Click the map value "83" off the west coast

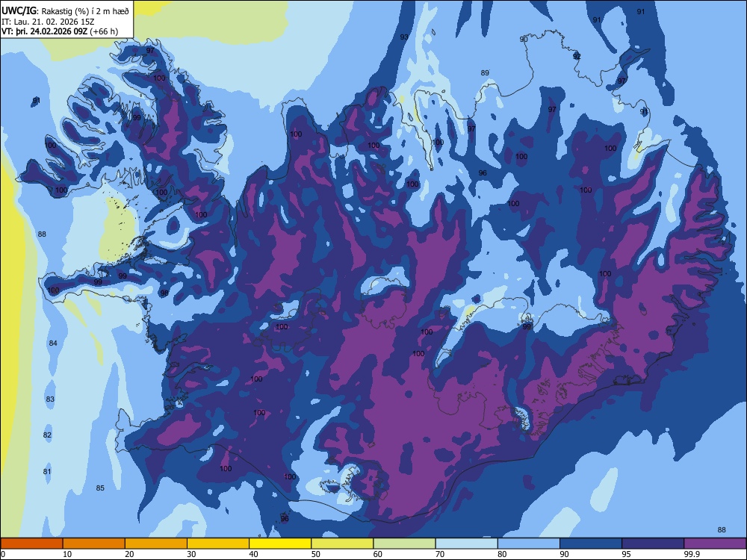click(x=50, y=399)
